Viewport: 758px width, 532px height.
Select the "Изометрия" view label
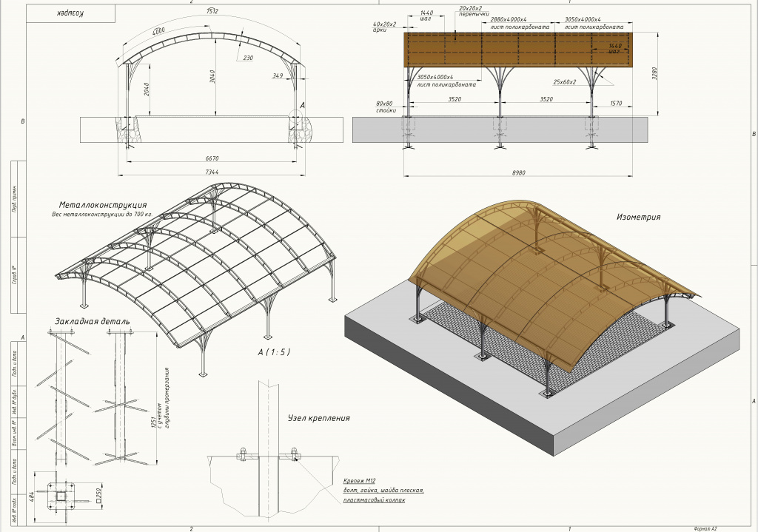click(x=638, y=218)
